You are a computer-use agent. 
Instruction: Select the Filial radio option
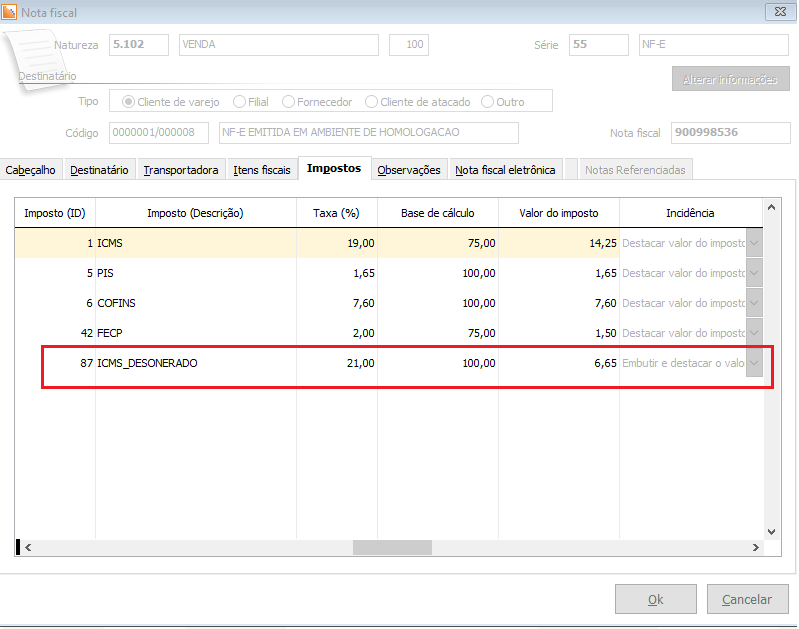coord(240,102)
